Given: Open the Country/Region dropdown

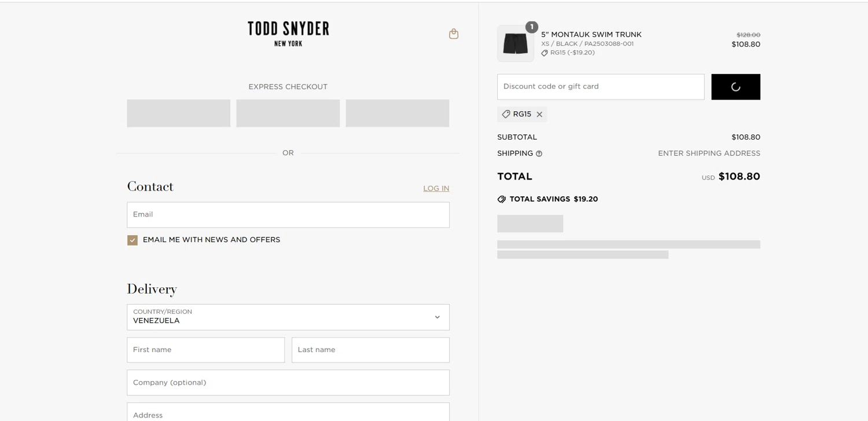Looking at the screenshot, I should 288,317.
